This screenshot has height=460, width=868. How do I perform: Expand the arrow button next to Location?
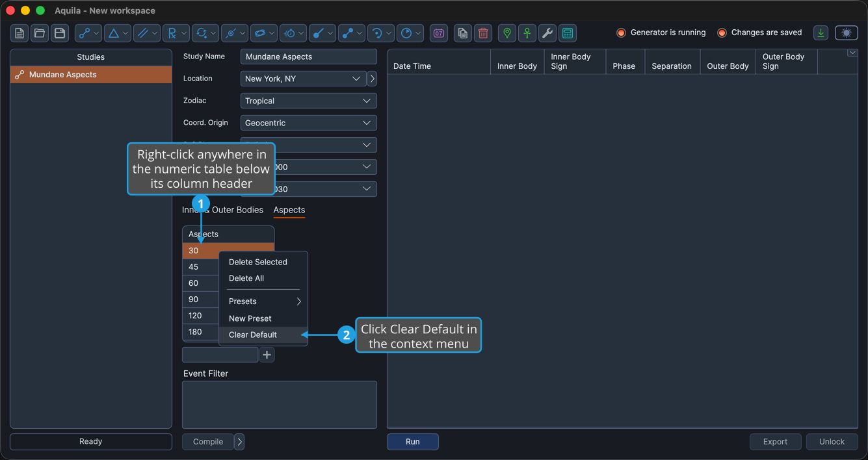click(x=372, y=79)
